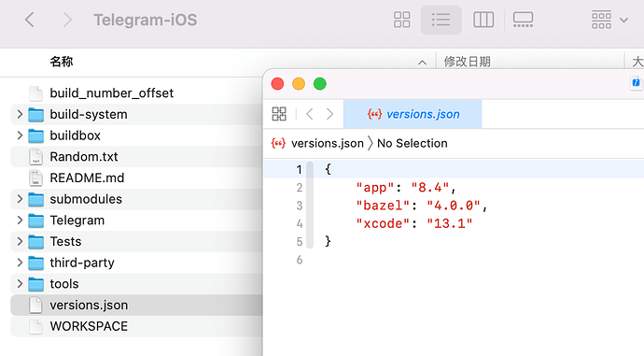This screenshot has width=644, height=356.
Task: Click the "13.1" value in editor
Action: pos(450,223)
